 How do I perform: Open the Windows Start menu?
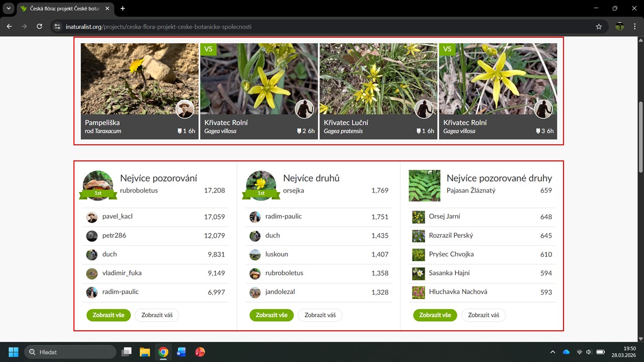[14, 352]
